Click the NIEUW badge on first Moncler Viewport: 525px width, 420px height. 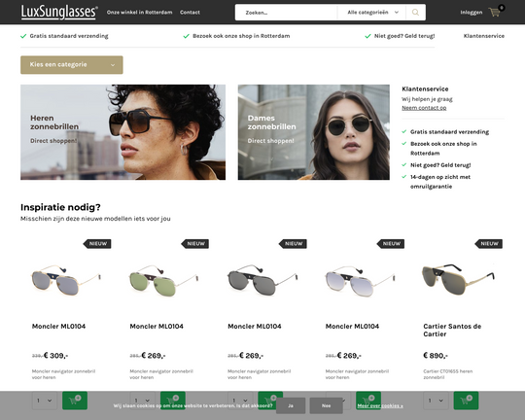pyautogui.click(x=97, y=244)
